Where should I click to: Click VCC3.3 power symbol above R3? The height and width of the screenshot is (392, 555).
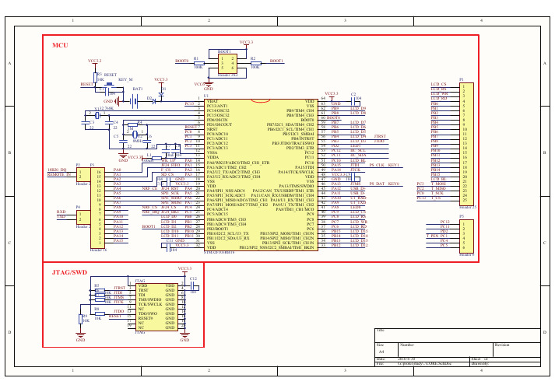click(x=95, y=62)
